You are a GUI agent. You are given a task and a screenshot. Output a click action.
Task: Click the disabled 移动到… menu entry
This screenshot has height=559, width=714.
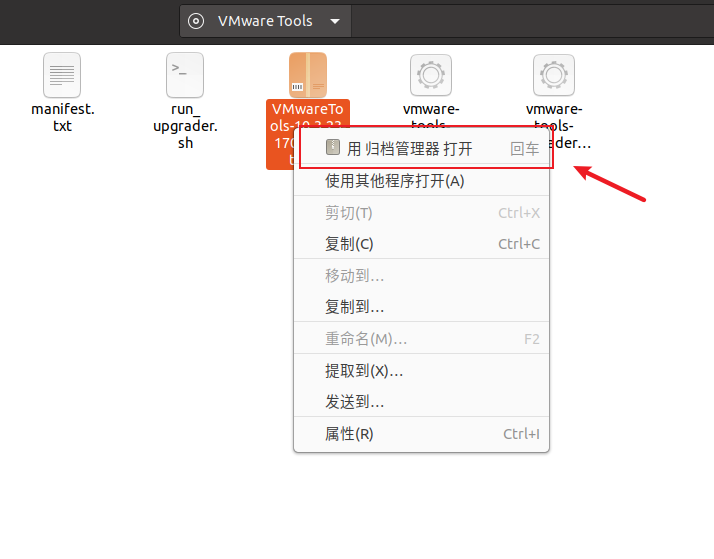pyautogui.click(x=422, y=275)
